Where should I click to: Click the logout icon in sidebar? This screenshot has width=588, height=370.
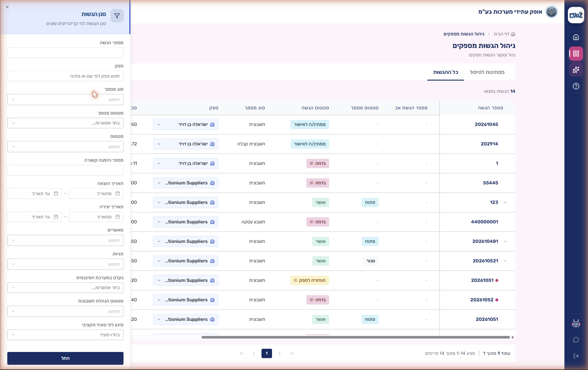pyautogui.click(x=576, y=356)
